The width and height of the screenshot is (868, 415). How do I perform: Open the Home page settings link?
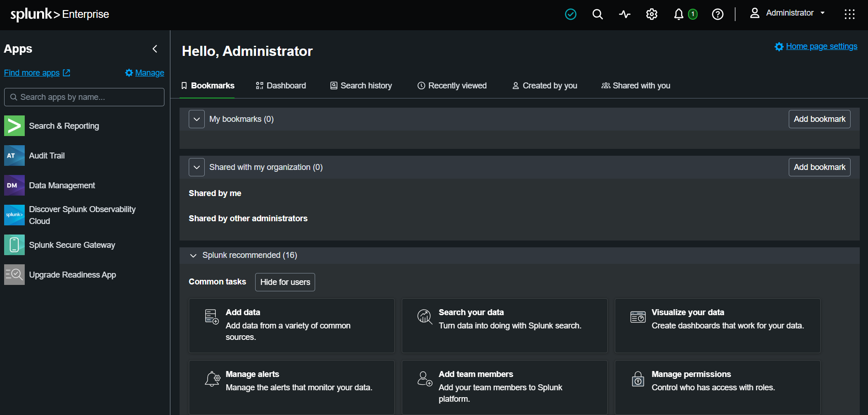(822, 46)
